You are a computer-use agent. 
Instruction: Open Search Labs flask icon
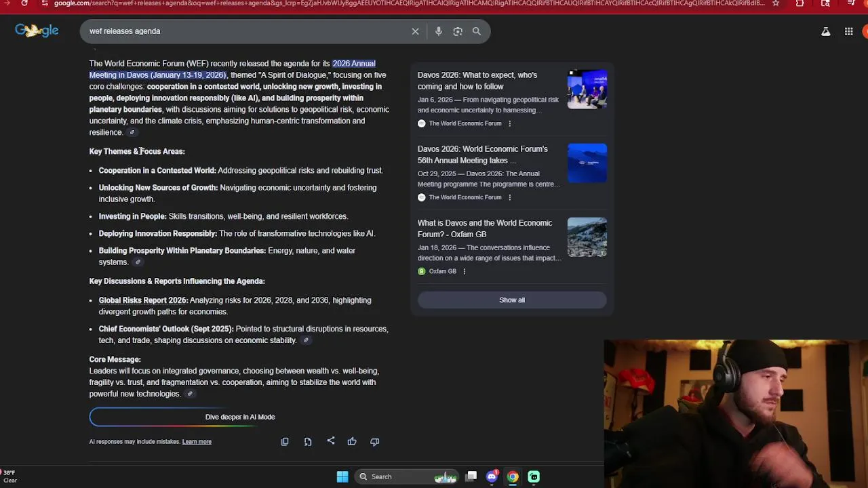pyautogui.click(x=825, y=31)
